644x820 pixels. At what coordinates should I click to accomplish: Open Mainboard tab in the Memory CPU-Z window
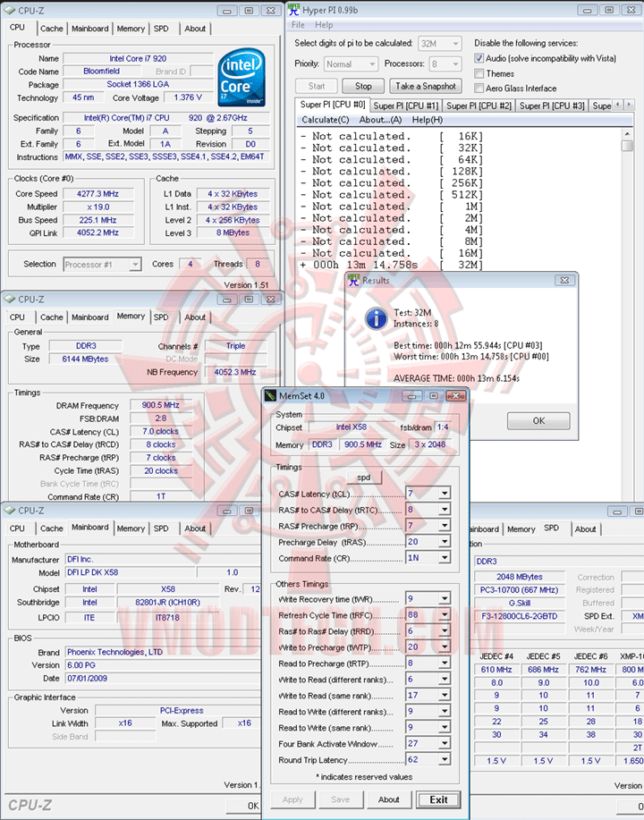90,317
